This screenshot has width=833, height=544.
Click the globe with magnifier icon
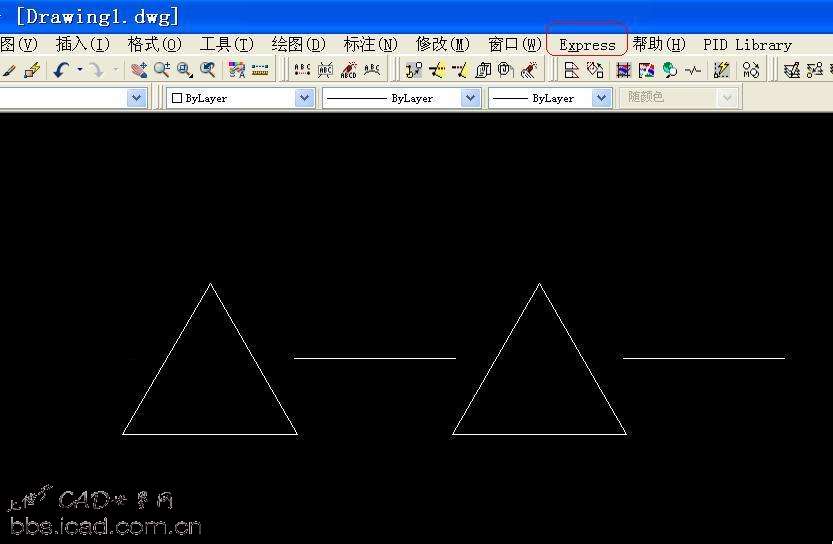[669, 70]
